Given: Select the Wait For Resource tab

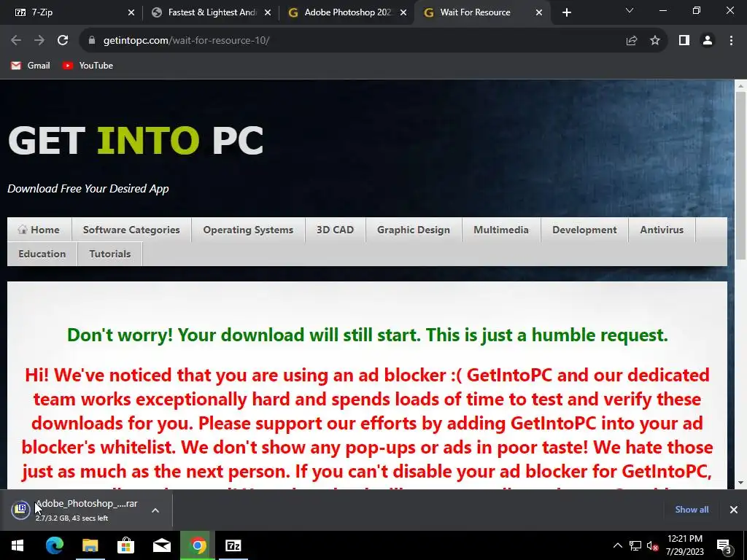Looking at the screenshot, I should tap(481, 12).
